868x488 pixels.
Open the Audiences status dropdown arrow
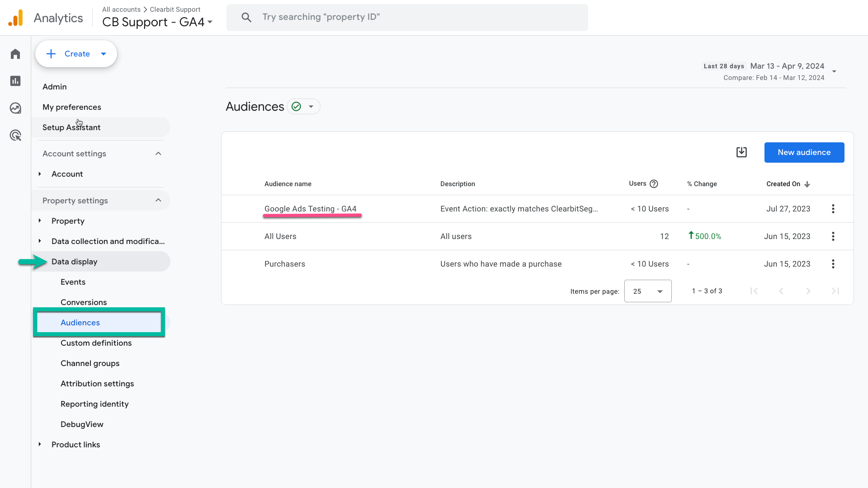click(311, 107)
